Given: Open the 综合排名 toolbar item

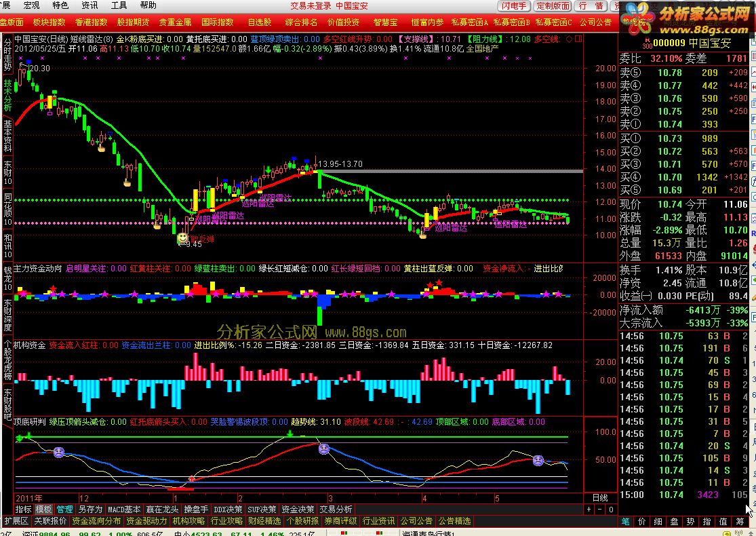Looking at the screenshot, I should pos(301,22).
